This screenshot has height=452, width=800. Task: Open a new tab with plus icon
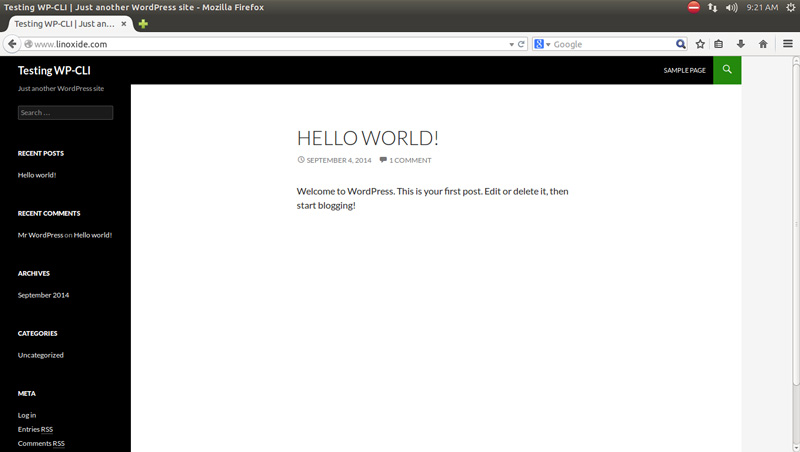click(144, 23)
